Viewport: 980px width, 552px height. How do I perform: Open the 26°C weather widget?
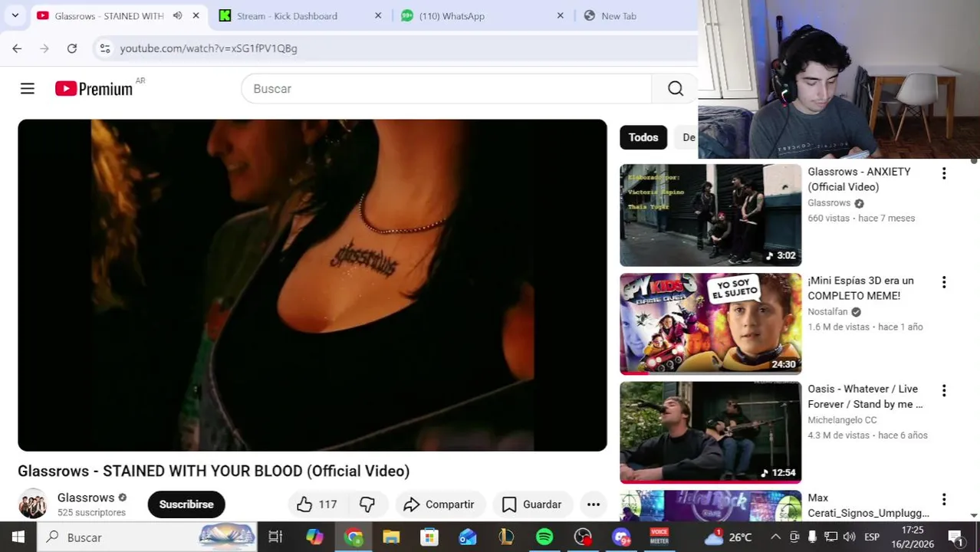tap(728, 537)
